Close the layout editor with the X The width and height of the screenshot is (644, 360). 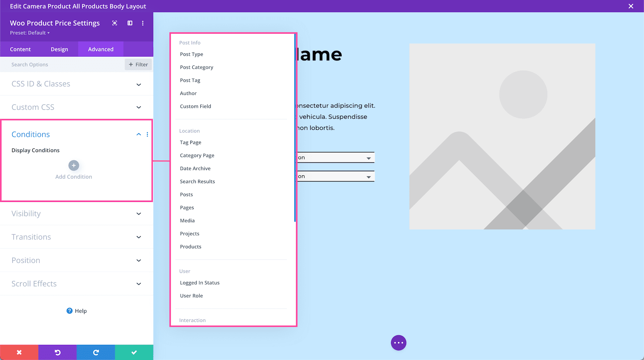click(x=631, y=6)
